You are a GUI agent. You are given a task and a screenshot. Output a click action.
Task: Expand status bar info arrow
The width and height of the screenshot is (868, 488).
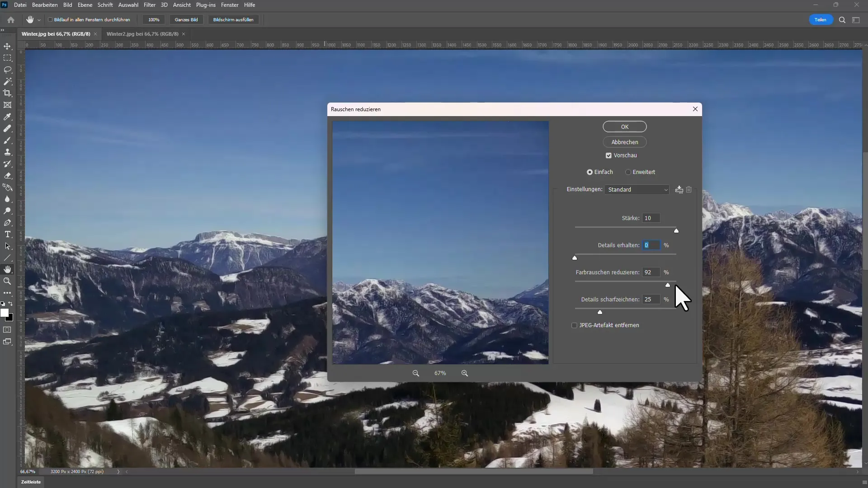click(x=118, y=472)
